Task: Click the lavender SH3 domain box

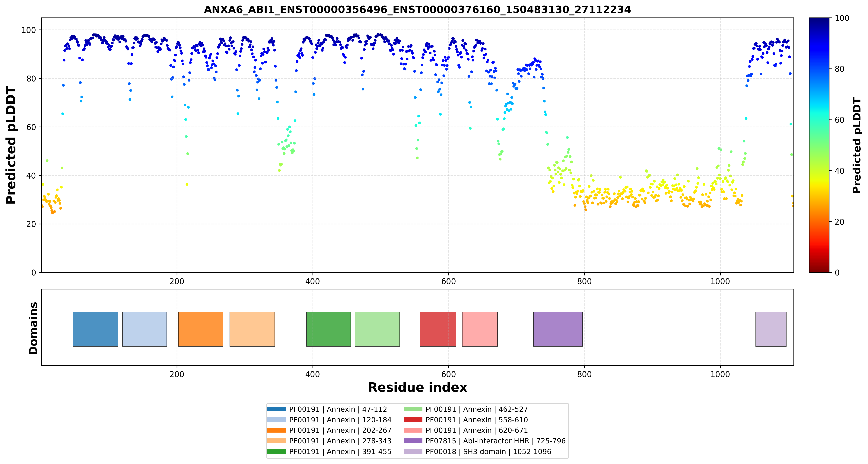Action: point(771,329)
